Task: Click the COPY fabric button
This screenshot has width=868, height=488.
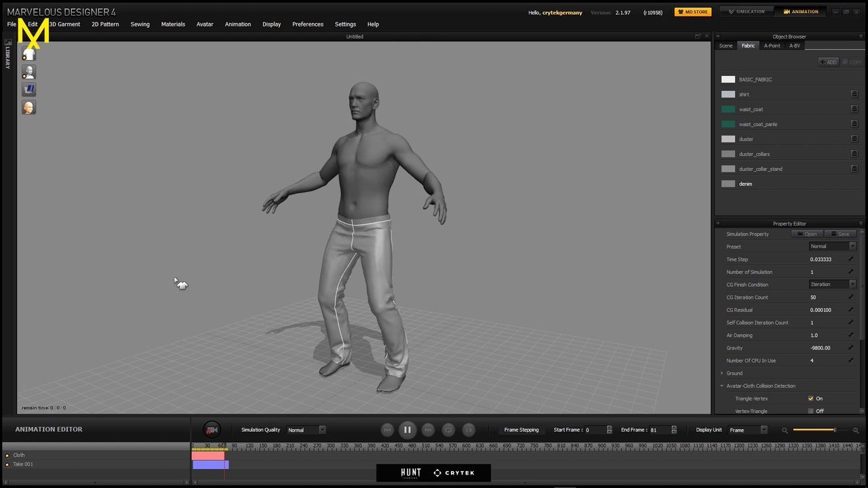Action: coord(852,62)
